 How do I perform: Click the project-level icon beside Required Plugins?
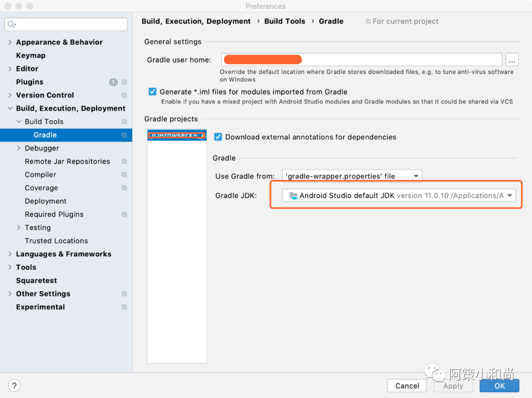coord(124,215)
